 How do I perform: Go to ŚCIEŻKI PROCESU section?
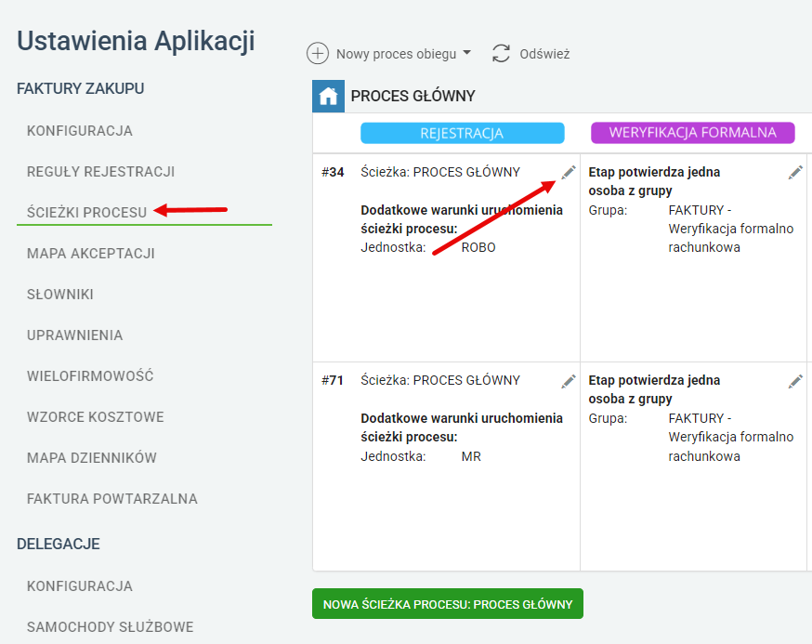point(87,213)
